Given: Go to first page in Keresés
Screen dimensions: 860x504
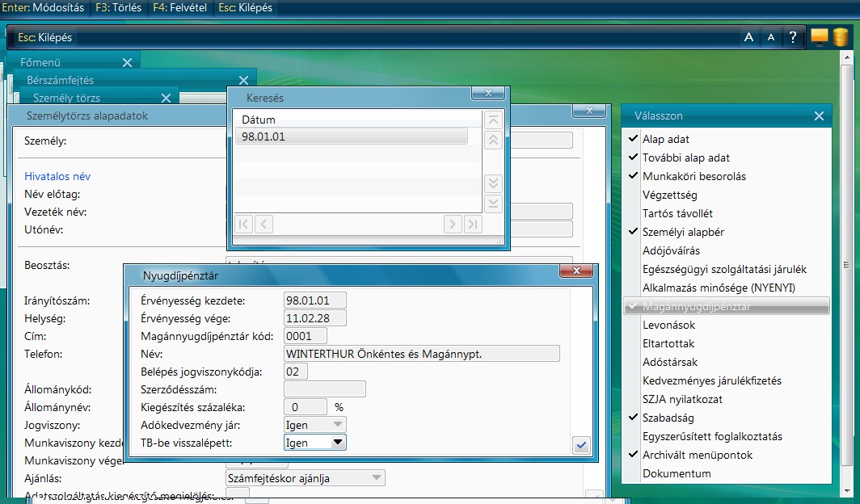Looking at the screenshot, I should click(243, 224).
